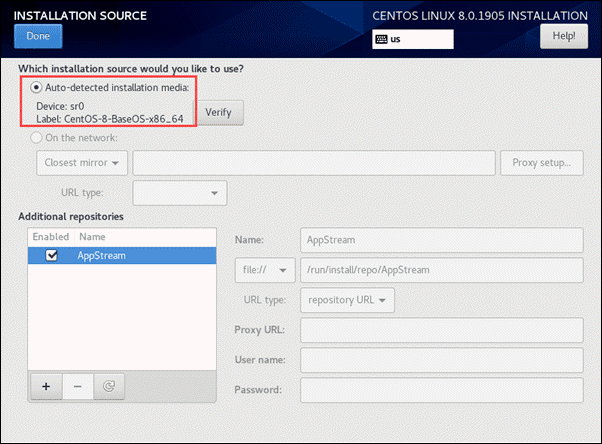Open network URL type dropdown

tap(180, 193)
